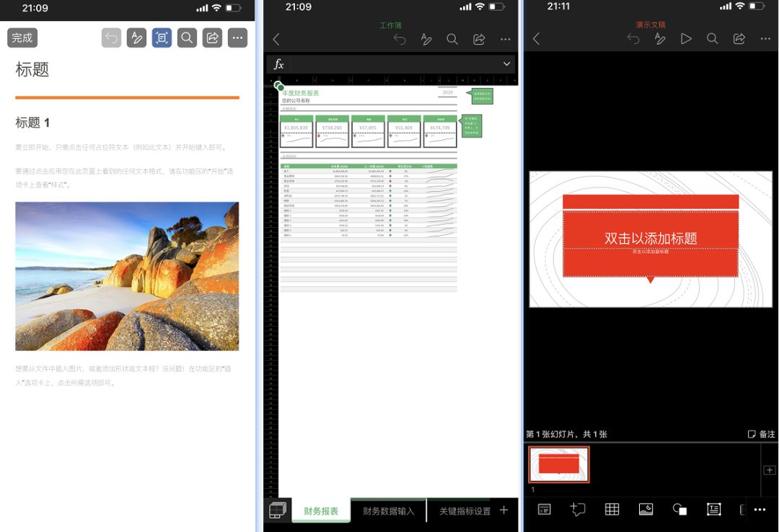Add a new slide with the plus button
Viewport: 779px width, 532px height.
coord(769,470)
